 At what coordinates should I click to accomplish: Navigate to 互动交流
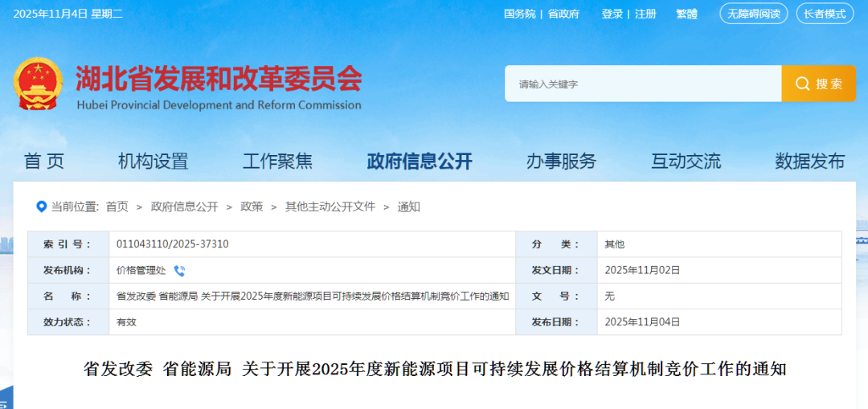686,161
